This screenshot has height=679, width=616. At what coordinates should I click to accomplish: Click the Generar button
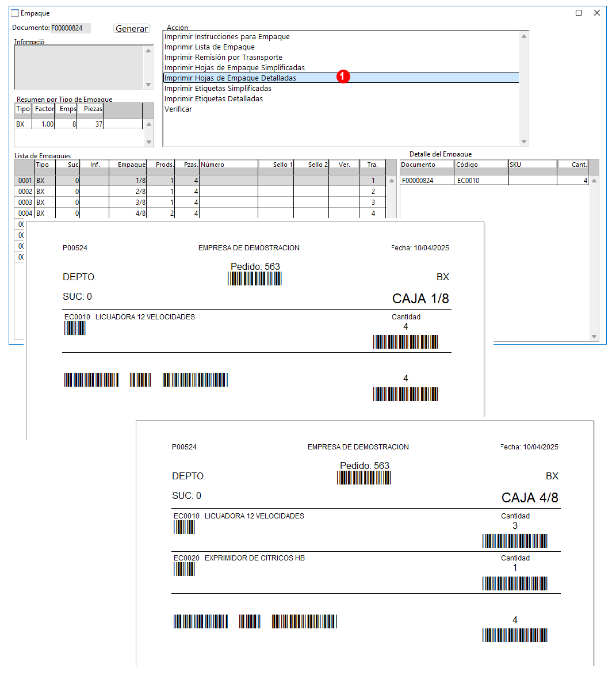click(x=132, y=28)
